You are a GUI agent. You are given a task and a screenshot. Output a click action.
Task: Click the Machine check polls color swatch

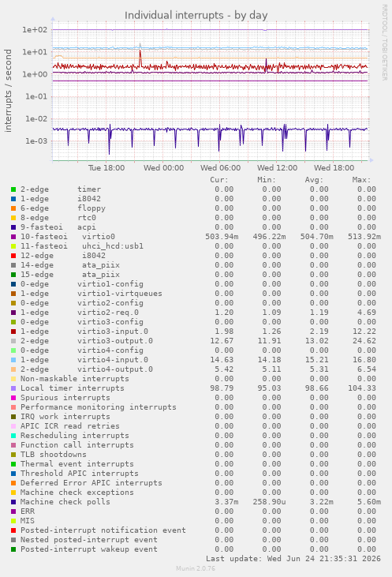click(13, 502)
